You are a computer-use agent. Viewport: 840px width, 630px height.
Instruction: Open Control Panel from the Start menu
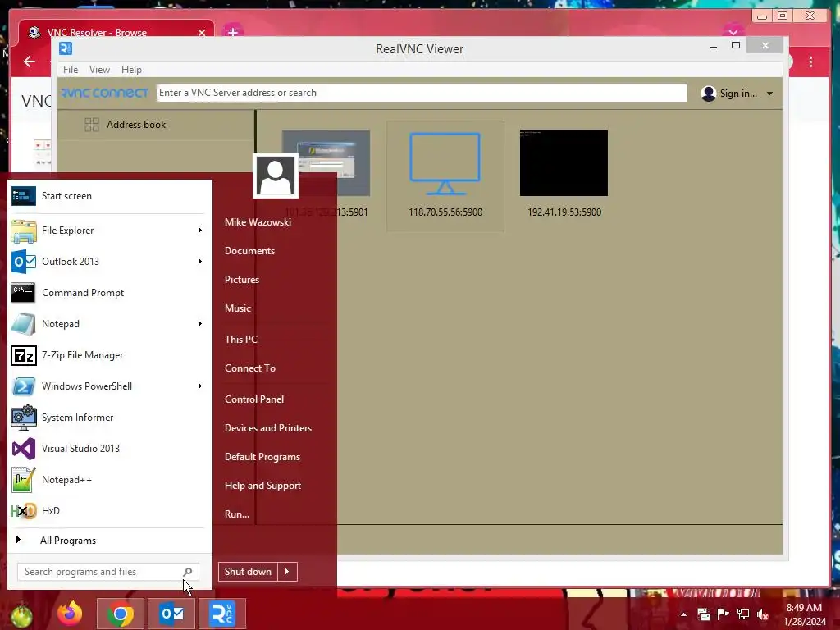point(254,399)
